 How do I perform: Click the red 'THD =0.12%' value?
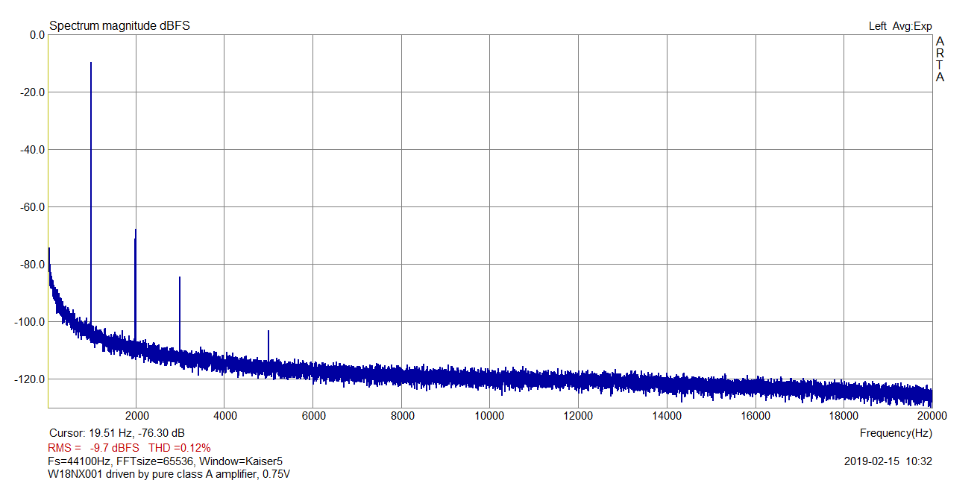[180, 448]
